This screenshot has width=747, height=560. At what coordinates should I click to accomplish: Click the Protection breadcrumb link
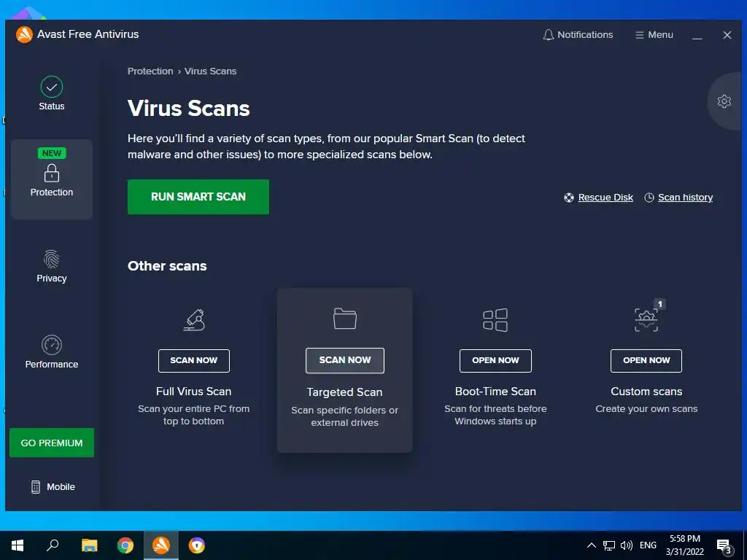(x=150, y=71)
